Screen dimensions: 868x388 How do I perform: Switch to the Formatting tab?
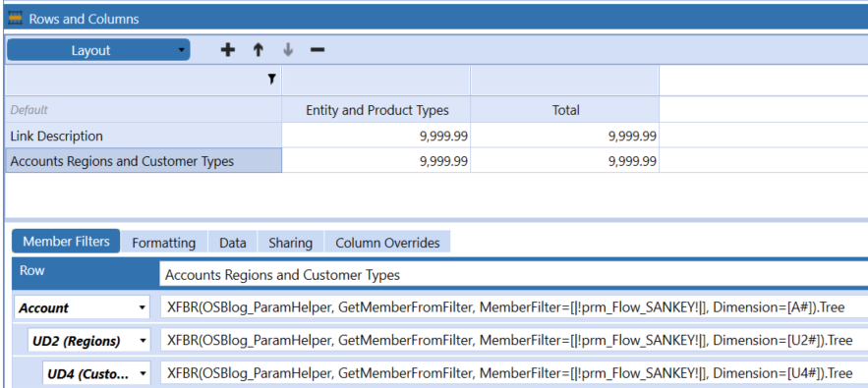tap(164, 243)
